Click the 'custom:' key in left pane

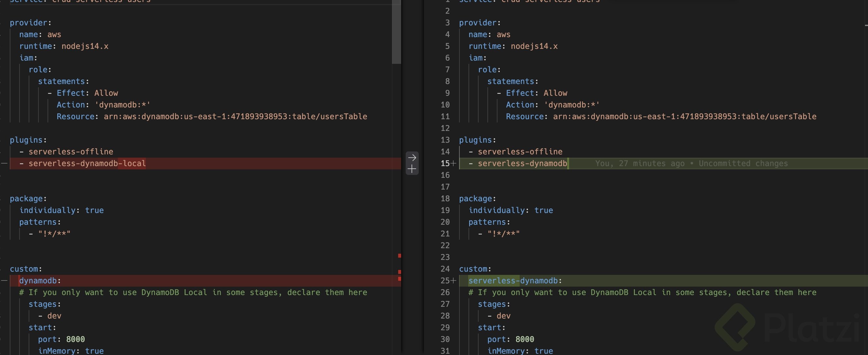(26, 269)
